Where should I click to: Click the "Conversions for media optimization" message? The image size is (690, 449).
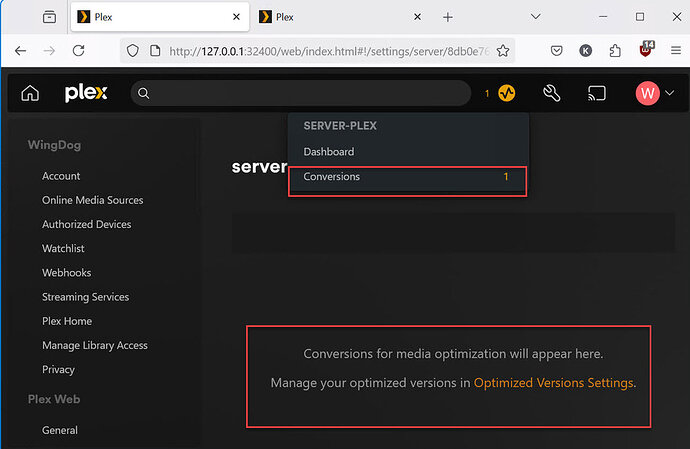[x=453, y=354]
